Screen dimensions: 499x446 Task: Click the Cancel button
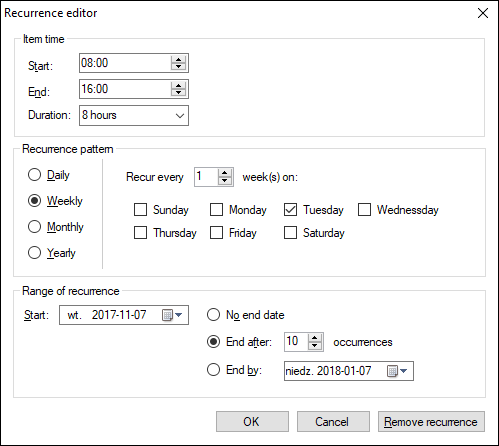point(333,422)
